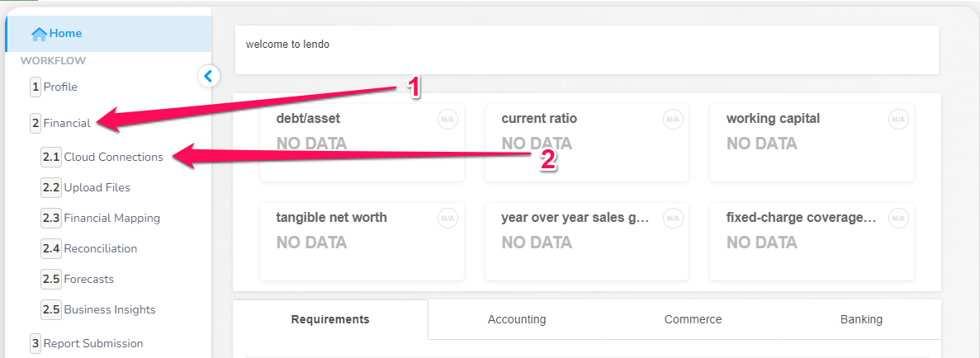Click N/A badge on tangible net worth card

coord(447,218)
